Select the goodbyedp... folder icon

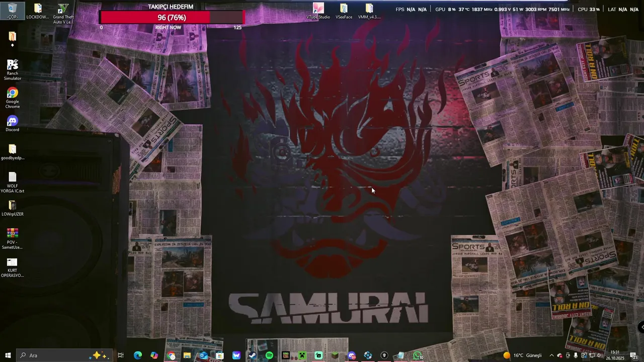click(13, 152)
